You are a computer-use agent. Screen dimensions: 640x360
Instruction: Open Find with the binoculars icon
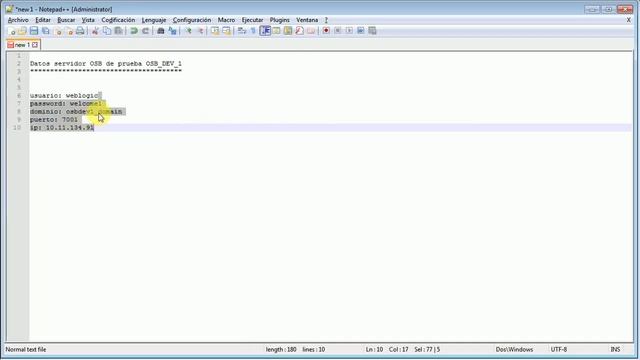(160, 31)
